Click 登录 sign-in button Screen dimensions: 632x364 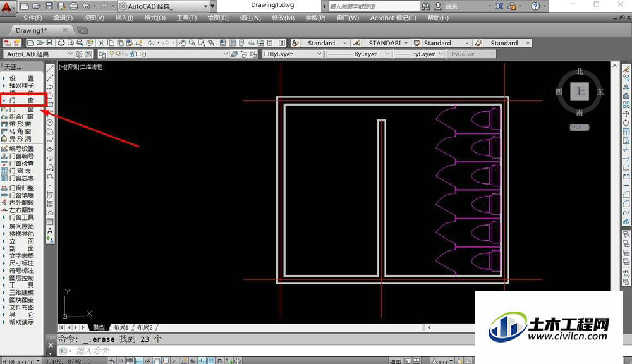[451, 6]
